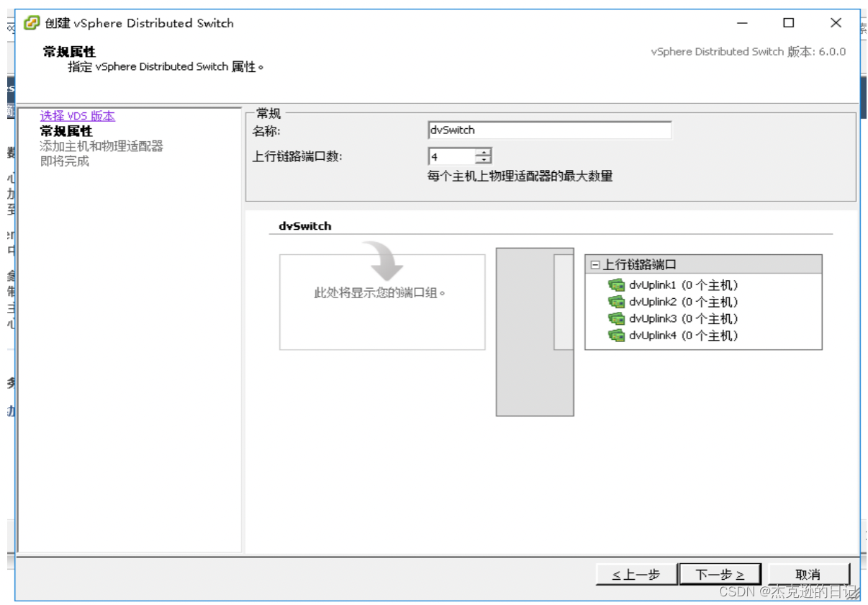Close the wizard window
This screenshot has width=868, height=605.
point(836,23)
